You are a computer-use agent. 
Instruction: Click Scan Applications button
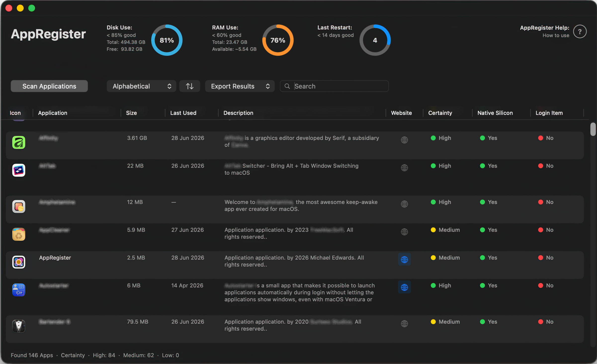point(49,86)
